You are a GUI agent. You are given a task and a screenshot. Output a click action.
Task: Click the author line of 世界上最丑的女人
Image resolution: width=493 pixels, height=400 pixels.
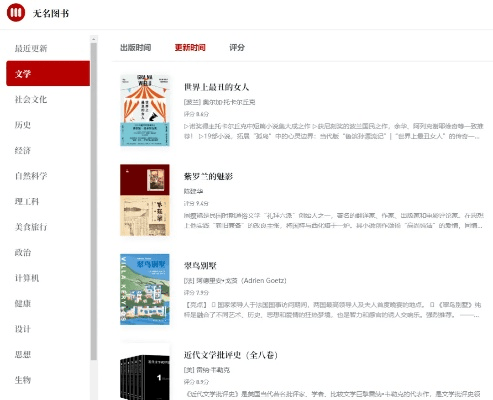click(219, 102)
